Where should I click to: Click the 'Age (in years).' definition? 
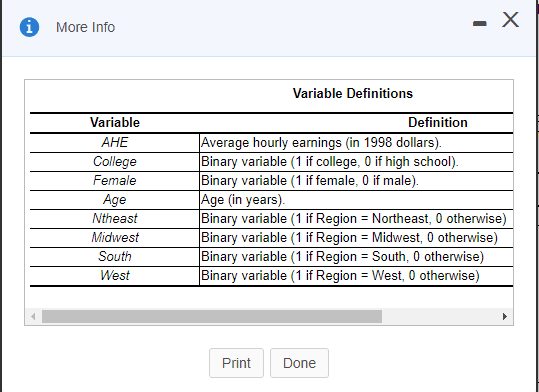tap(243, 200)
